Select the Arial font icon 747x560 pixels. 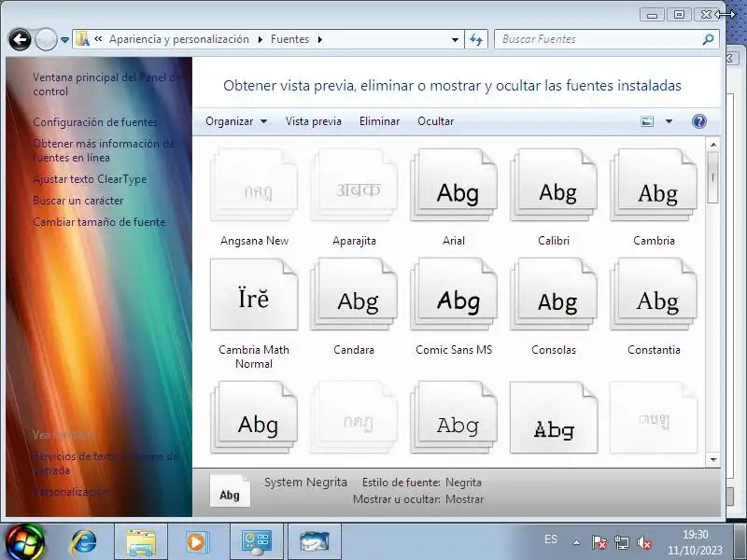[454, 186]
